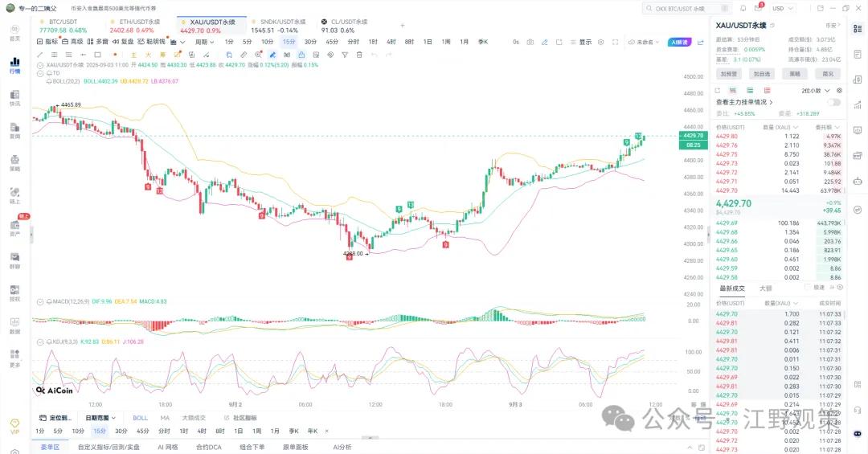This screenshot has width=868, height=454.
Task: Expand the USD currency dropdown
Action: pos(783,8)
